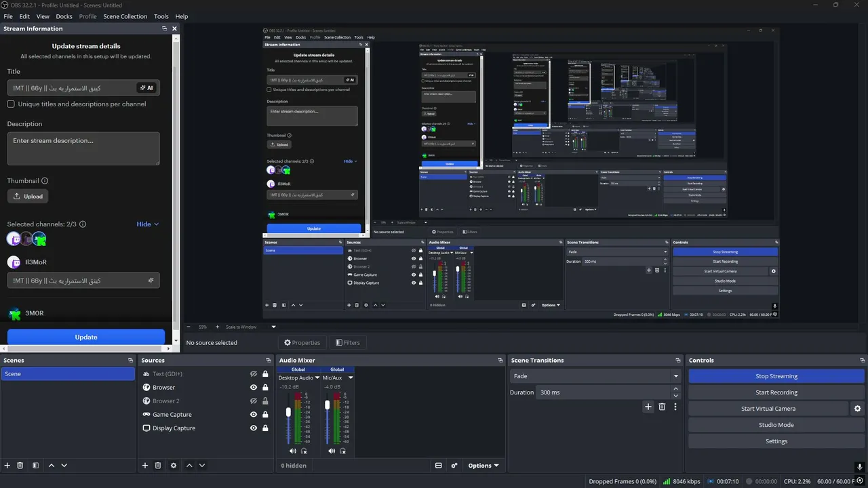Click the sparkle icon in Il3MoR title field
The width and height of the screenshot is (868, 488).
(151, 280)
